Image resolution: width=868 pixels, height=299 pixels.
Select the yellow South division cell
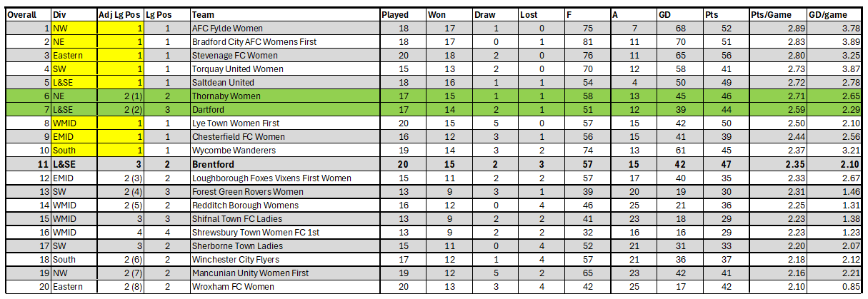tap(74, 151)
